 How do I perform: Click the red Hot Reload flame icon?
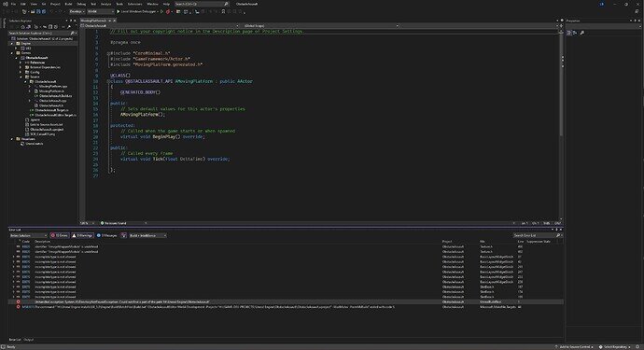point(168,11)
